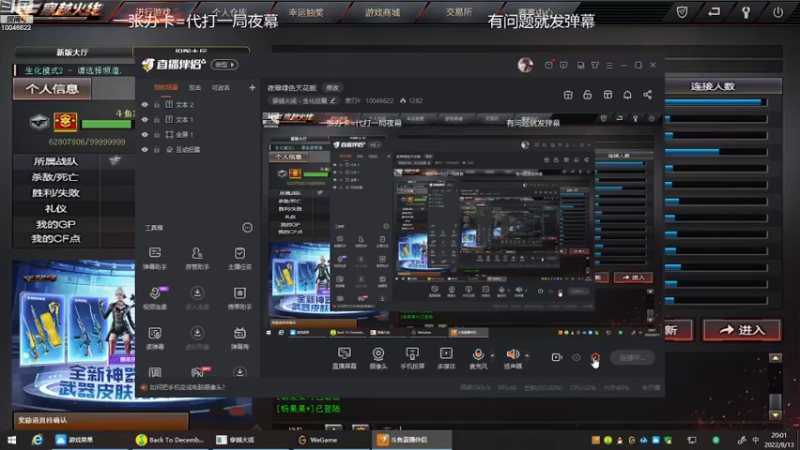Open 榜单助手 tool in the toolbox

tap(239, 298)
